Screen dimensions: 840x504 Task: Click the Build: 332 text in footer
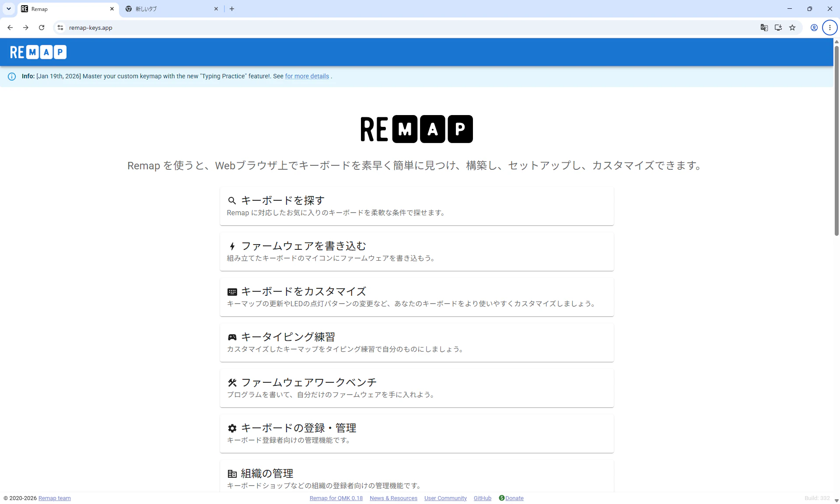click(x=817, y=498)
